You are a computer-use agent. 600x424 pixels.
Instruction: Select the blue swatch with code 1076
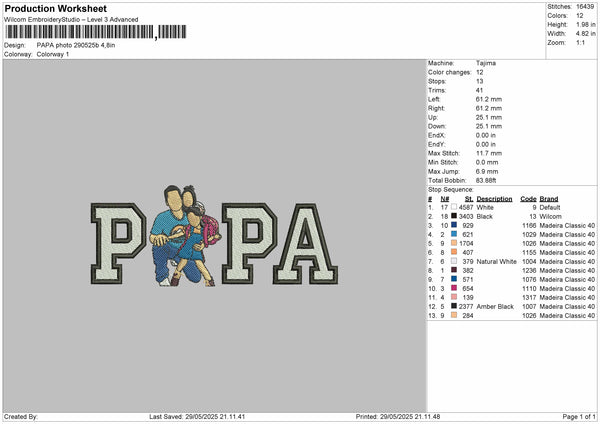pyautogui.click(x=454, y=279)
